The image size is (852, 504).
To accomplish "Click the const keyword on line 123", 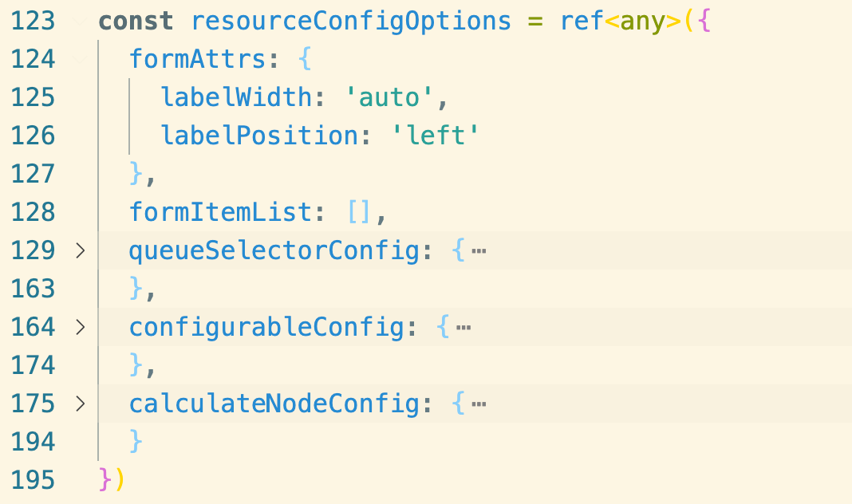I will point(136,22).
